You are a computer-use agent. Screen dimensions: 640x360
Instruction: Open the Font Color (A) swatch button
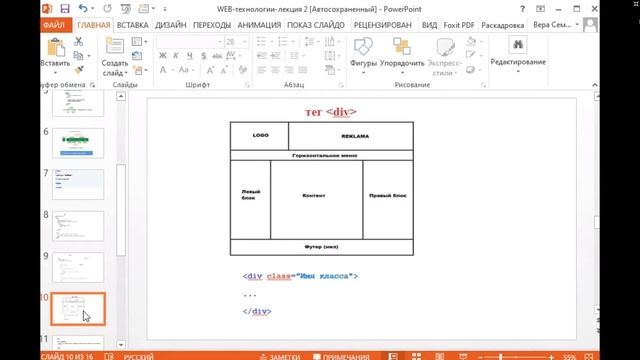[163, 70]
